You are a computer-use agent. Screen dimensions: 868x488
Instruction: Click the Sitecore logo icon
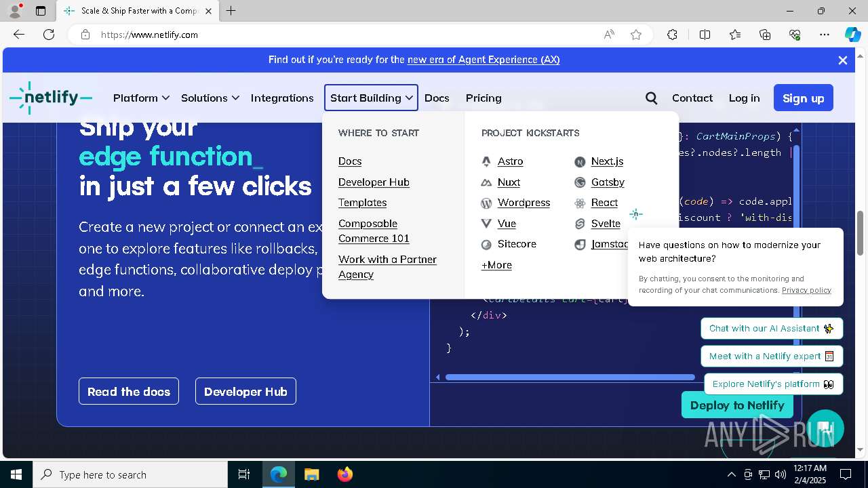(486, 244)
